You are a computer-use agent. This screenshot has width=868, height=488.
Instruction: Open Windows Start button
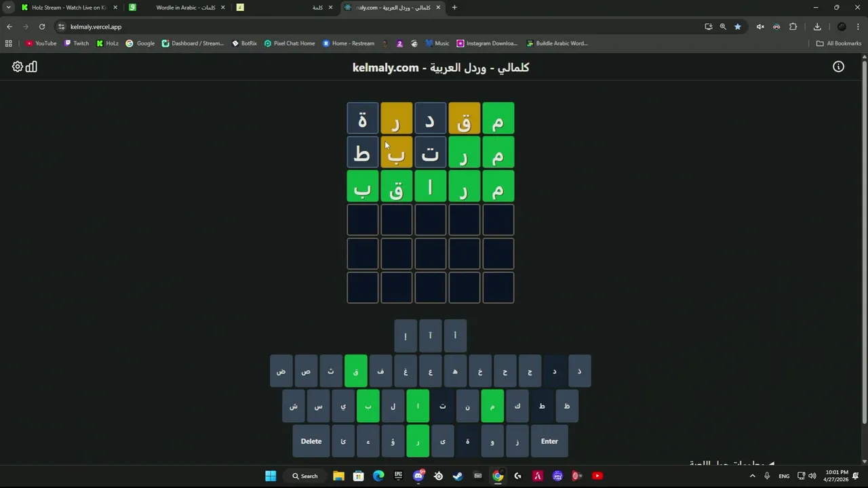271,476
